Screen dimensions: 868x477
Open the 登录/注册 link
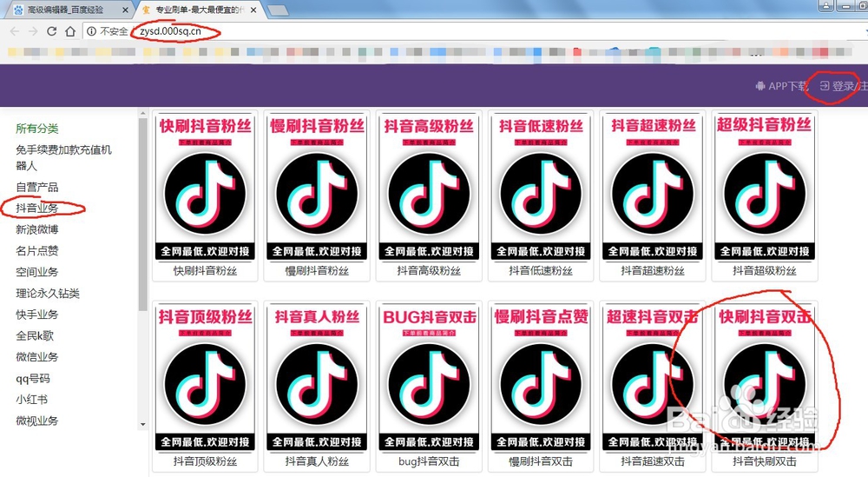click(x=844, y=86)
